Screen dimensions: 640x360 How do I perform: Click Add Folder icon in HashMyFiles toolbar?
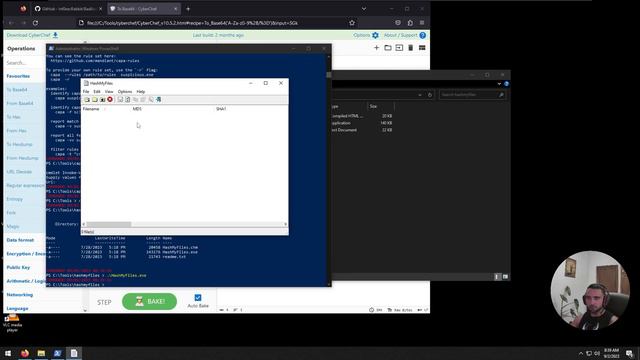point(95,100)
